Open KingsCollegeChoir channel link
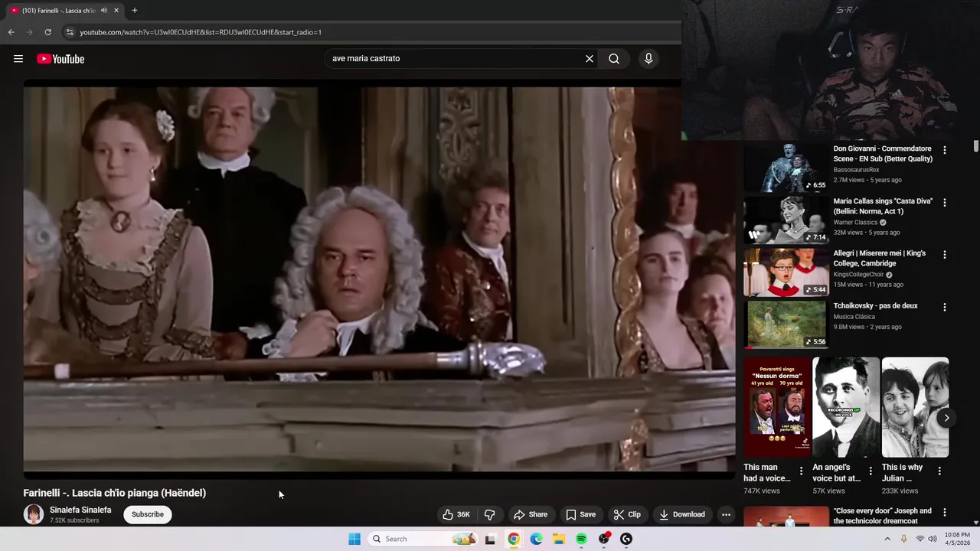The width and height of the screenshot is (980, 551). [x=858, y=275]
